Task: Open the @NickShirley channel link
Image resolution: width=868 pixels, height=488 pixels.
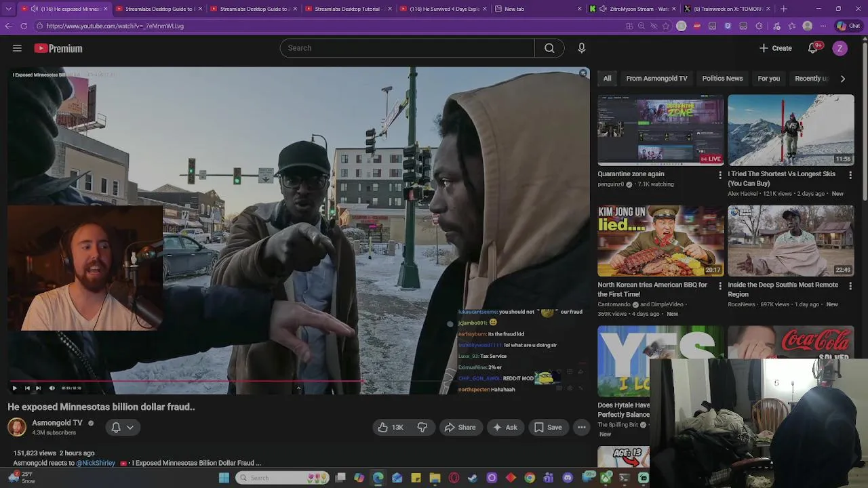Action: coord(96,463)
